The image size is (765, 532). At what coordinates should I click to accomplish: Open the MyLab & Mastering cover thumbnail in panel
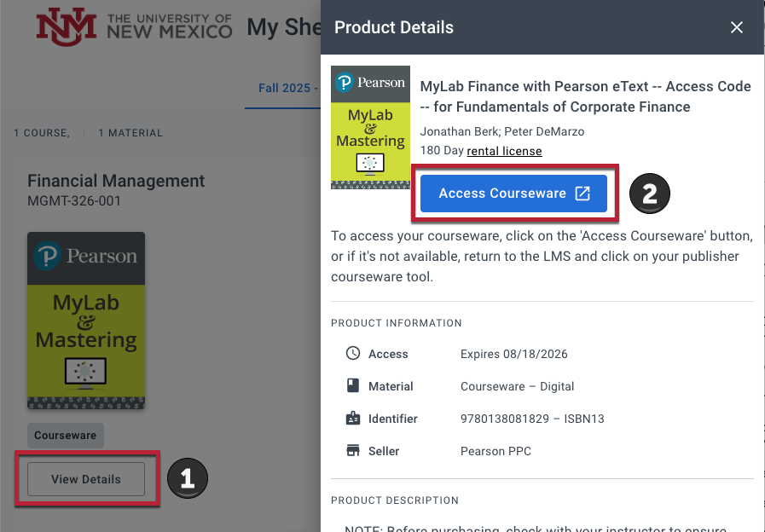(x=370, y=127)
